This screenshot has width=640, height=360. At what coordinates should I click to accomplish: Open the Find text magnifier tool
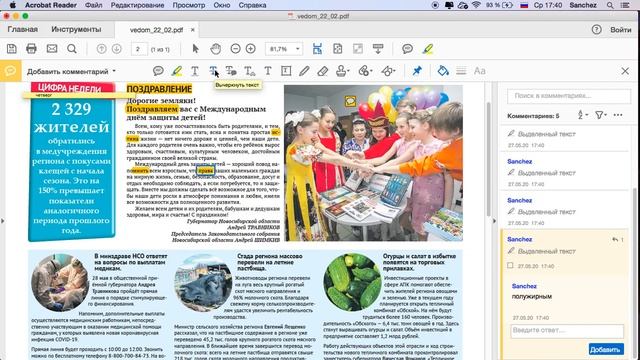click(x=72, y=49)
